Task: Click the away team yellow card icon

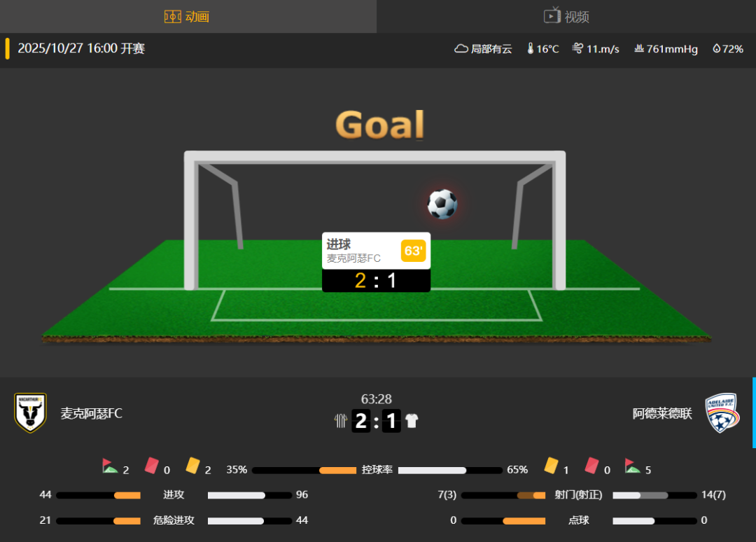Action: click(x=551, y=466)
